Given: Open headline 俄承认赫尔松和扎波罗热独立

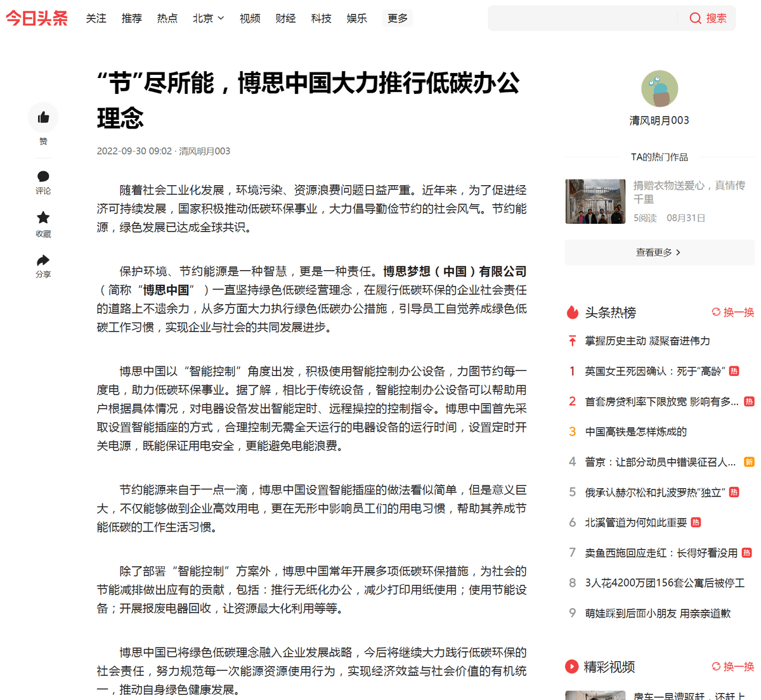Looking at the screenshot, I should click(655, 493).
